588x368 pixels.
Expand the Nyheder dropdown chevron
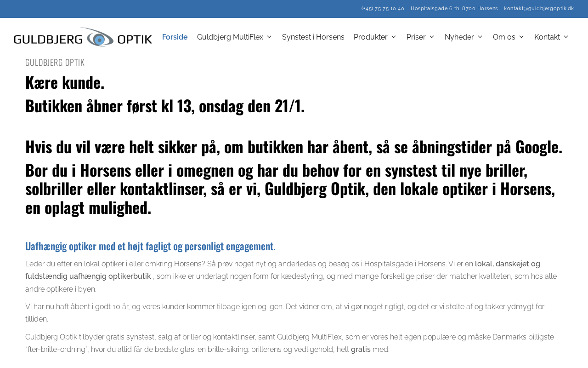[x=480, y=37]
